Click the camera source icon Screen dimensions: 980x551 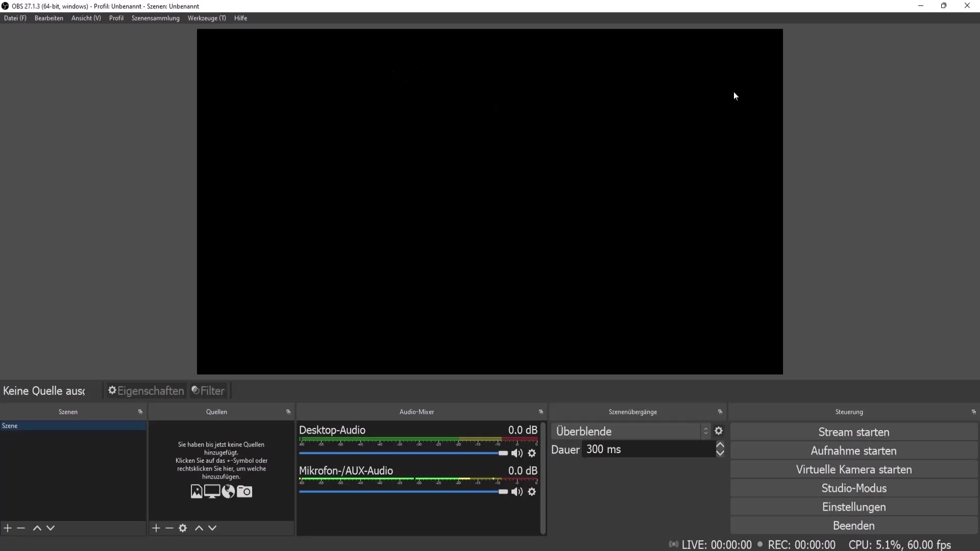(244, 491)
